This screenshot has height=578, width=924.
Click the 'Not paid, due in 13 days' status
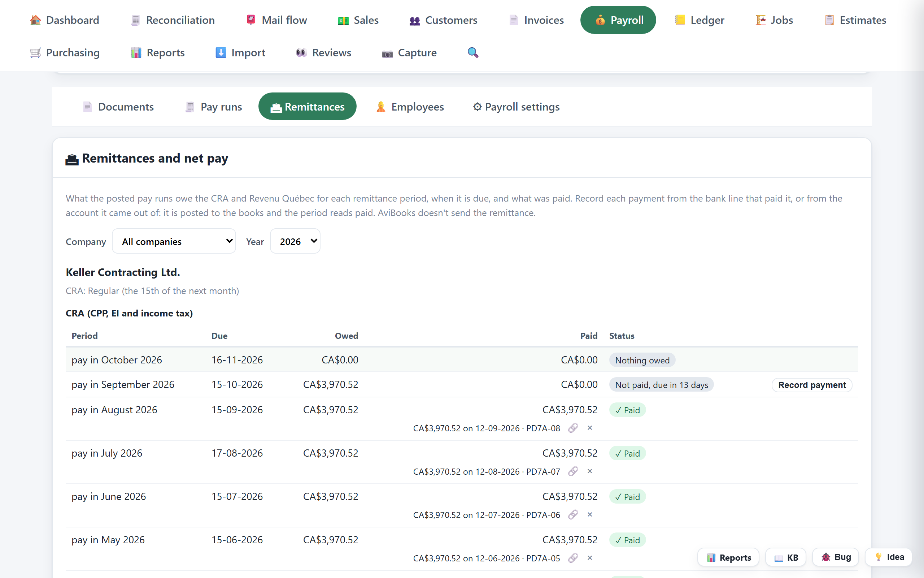click(x=661, y=385)
